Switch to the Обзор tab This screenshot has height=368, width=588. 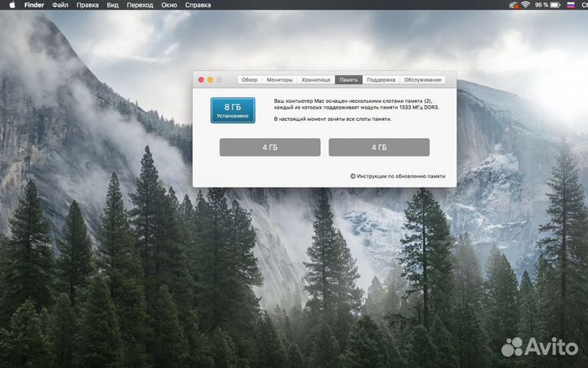tap(249, 80)
